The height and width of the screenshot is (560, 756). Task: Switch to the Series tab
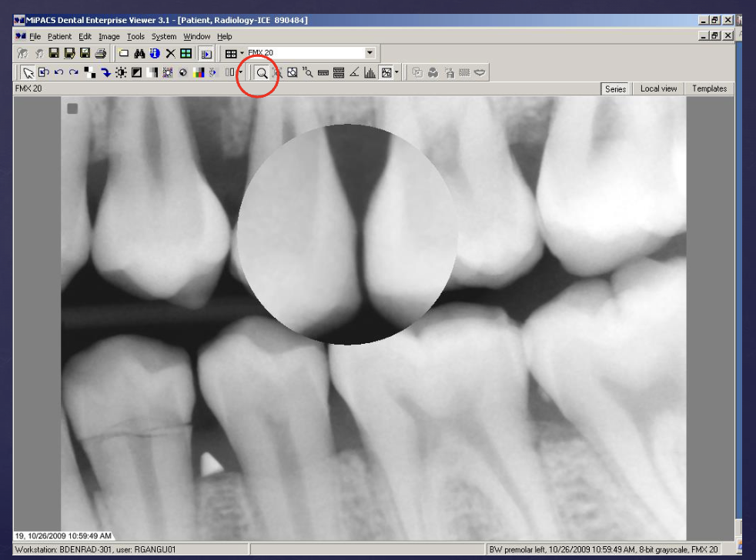(x=615, y=88)
